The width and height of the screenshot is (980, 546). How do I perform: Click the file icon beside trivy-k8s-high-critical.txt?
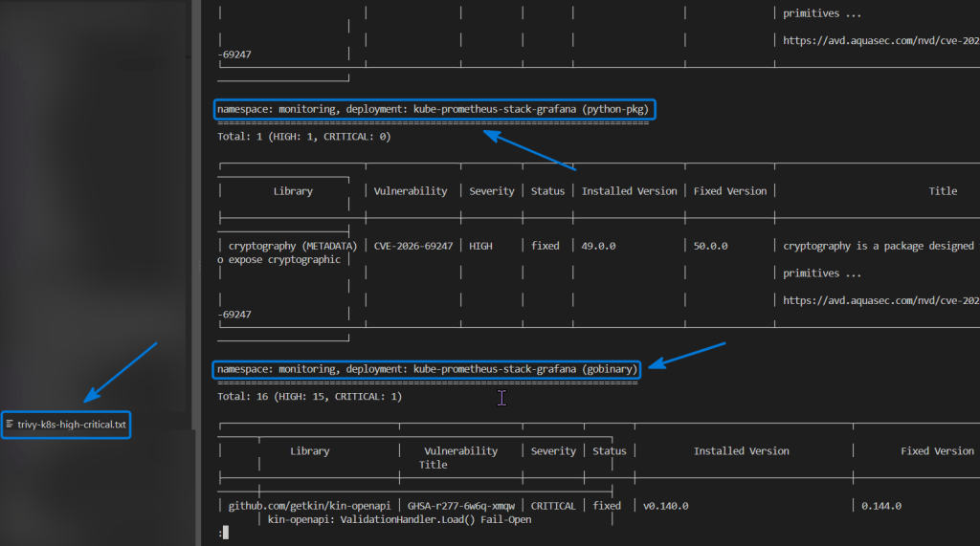10,425
